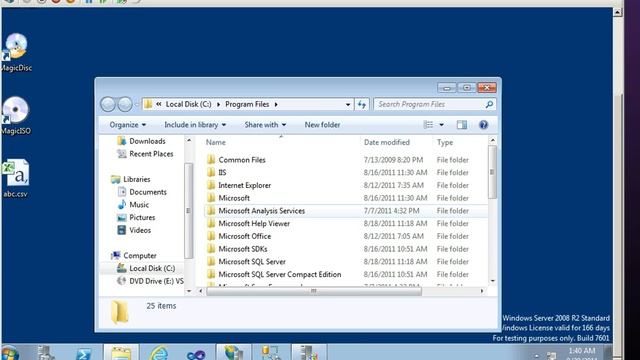Viewport: 640px width, 360px height.
Task: Select DVD Drive (E:) in navigation pane
Action: click(x=150, y=281)
